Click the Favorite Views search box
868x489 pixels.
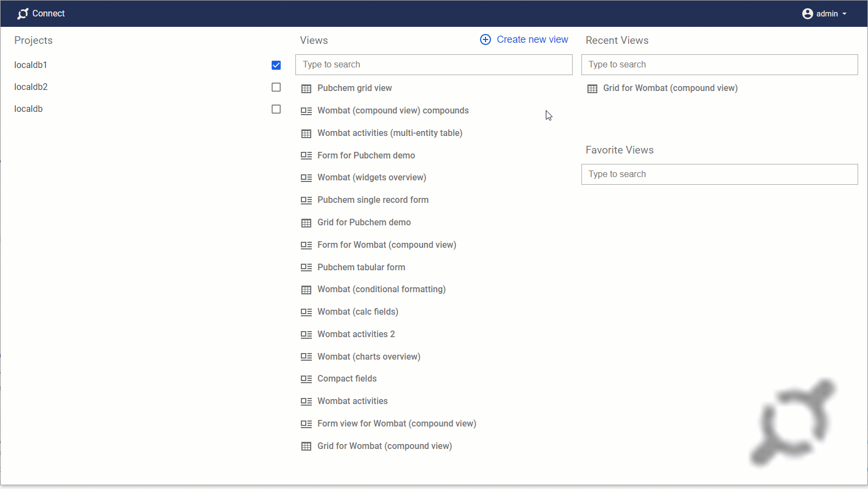click(x=719, y=174)
